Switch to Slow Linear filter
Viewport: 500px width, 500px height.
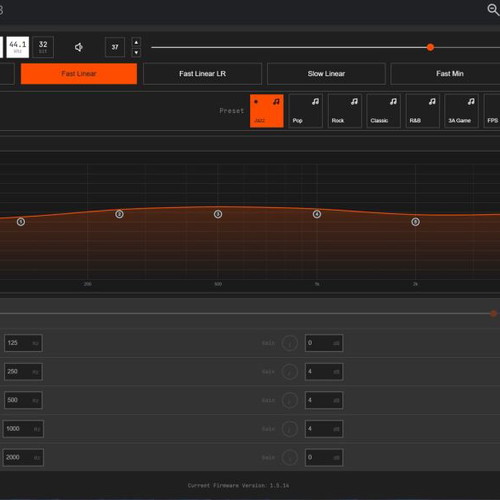(326, 74)
